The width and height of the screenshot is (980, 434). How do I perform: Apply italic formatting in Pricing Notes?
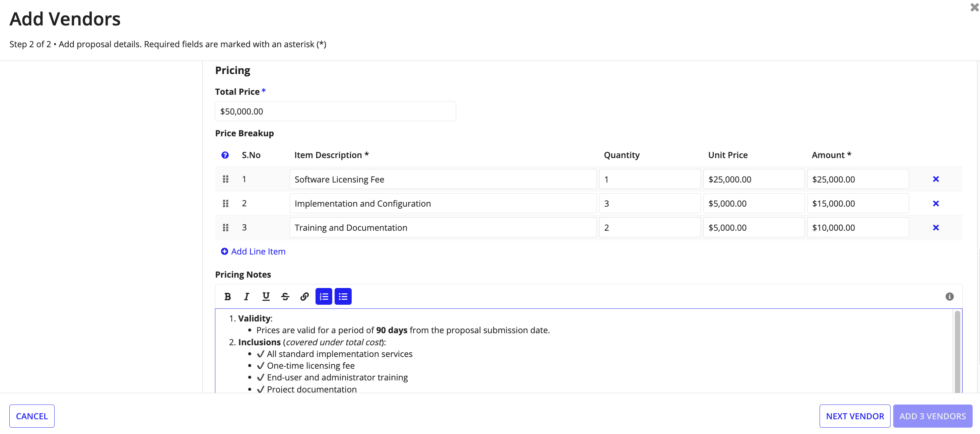pos(247,297)
